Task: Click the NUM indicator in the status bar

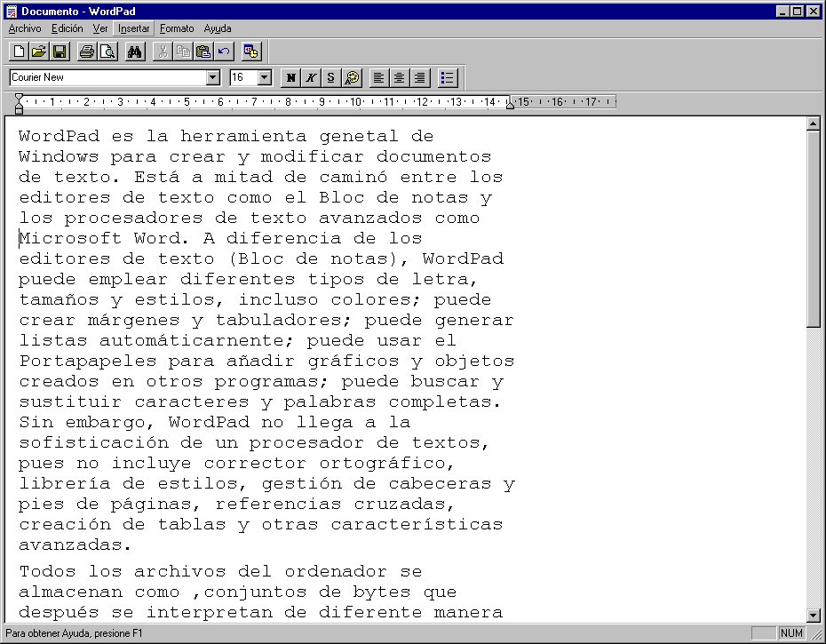Action: click(x=791, y=633)
